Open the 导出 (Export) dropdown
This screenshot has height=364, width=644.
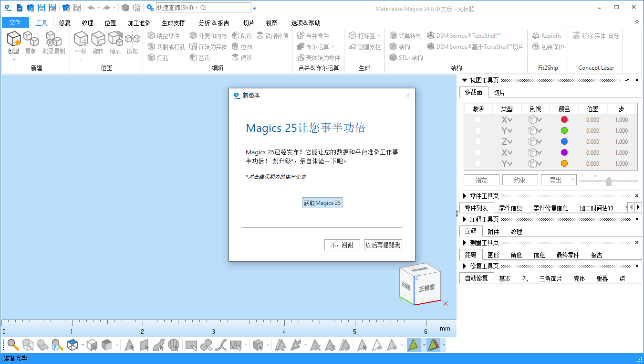pos(559,180)
